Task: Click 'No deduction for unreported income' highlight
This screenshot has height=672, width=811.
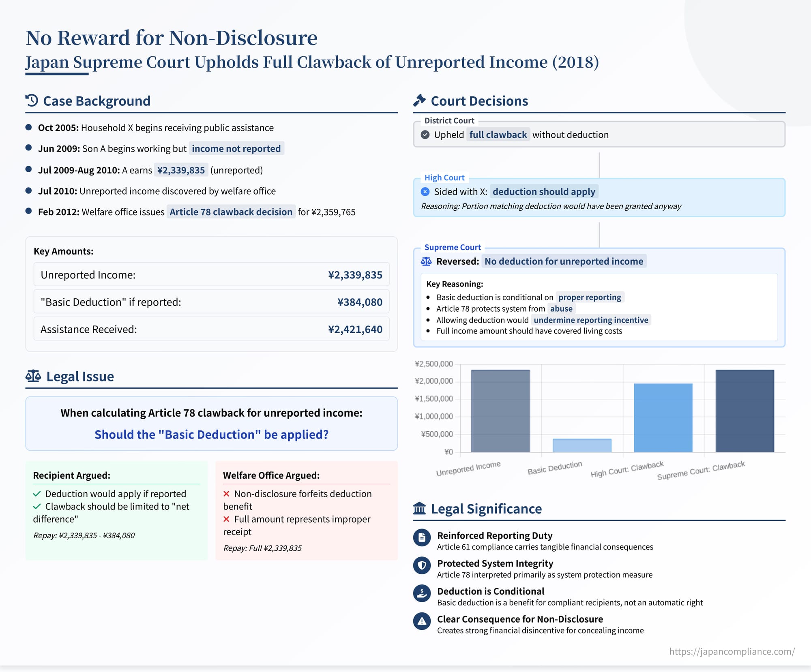Action: click(564, 261)
